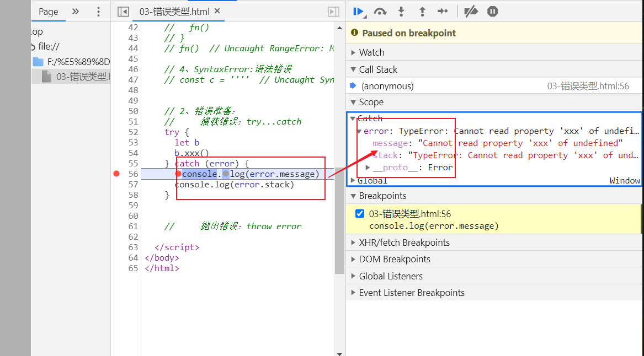Remove the red breakpoint marker on line 56
This screenshot has height=356, width=644.
[116, 174]
